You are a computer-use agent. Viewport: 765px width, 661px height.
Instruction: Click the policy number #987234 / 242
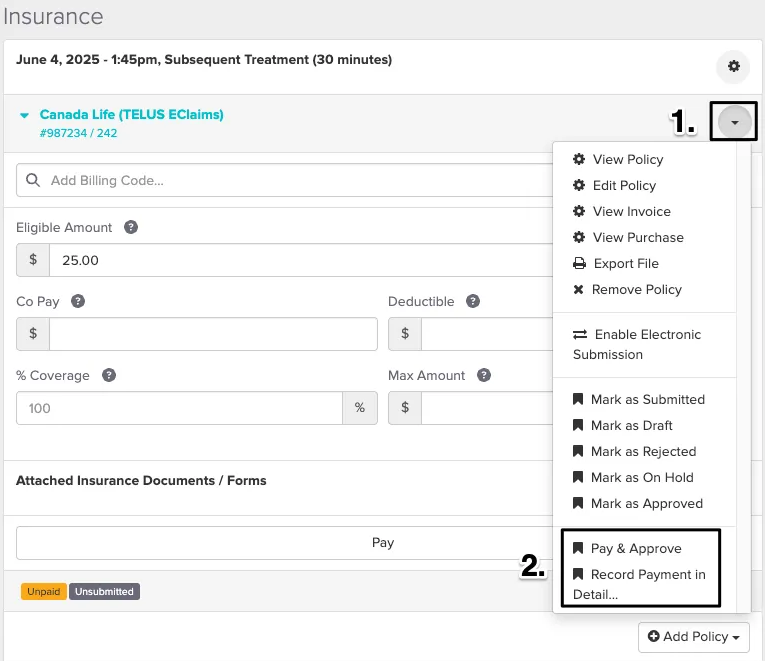coord(79,133)
